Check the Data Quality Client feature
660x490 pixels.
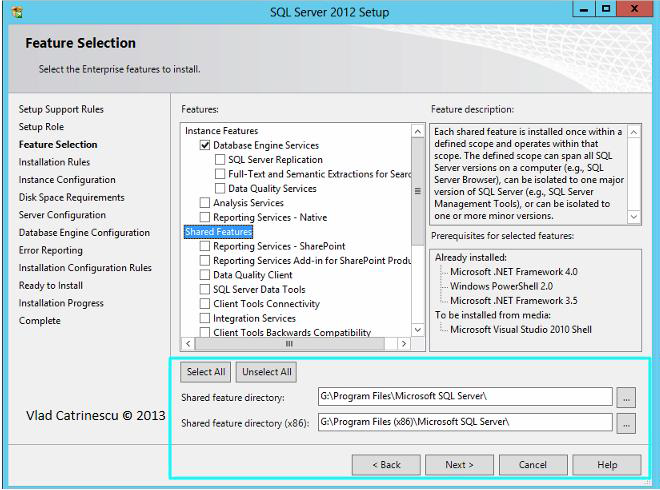coord(205,274)
